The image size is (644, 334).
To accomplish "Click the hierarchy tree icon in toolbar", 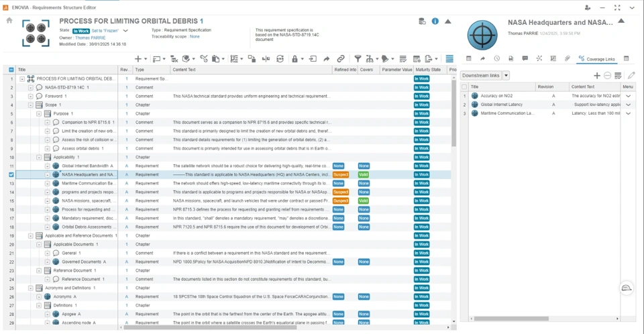I will pos(369,59).
